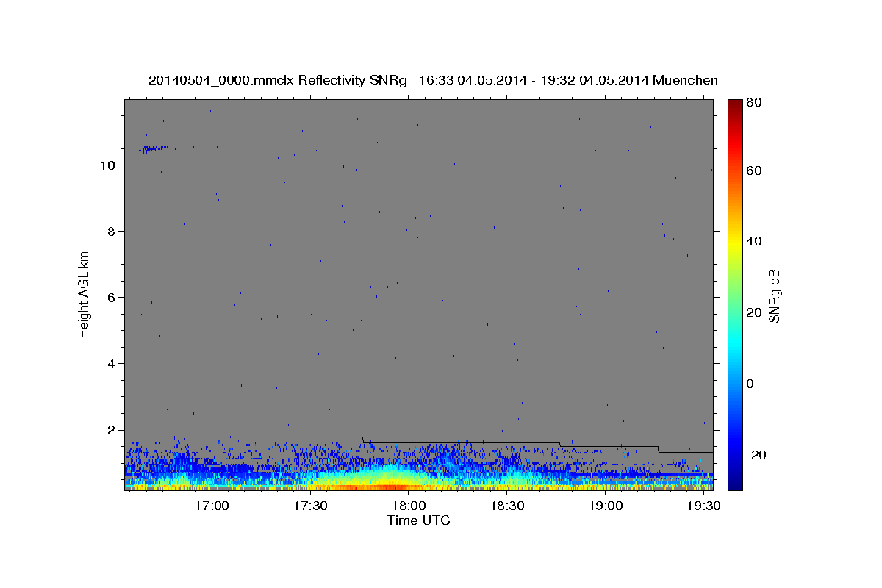Viewport: 882px width, 588px height.
Task: Pick the green middle of the colorbar
Action: [735, 294]
